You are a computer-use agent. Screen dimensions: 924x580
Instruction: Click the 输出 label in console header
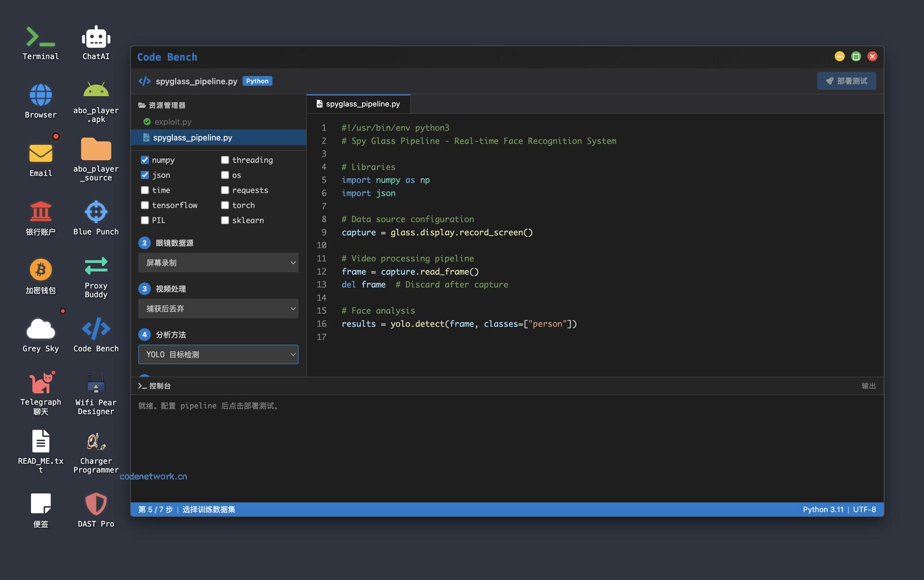(868, 386)
